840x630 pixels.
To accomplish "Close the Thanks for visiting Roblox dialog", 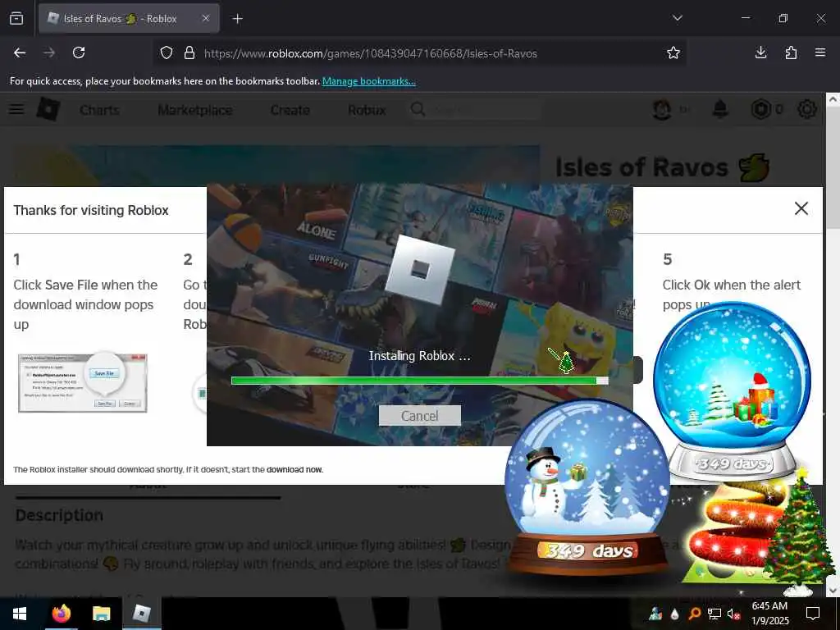I will pos(801,208).
